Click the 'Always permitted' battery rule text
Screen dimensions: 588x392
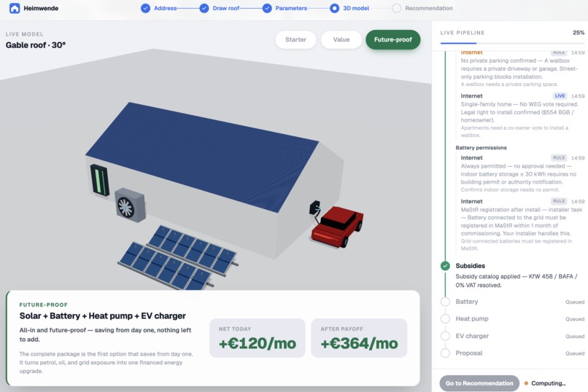(x=518, y=174)
